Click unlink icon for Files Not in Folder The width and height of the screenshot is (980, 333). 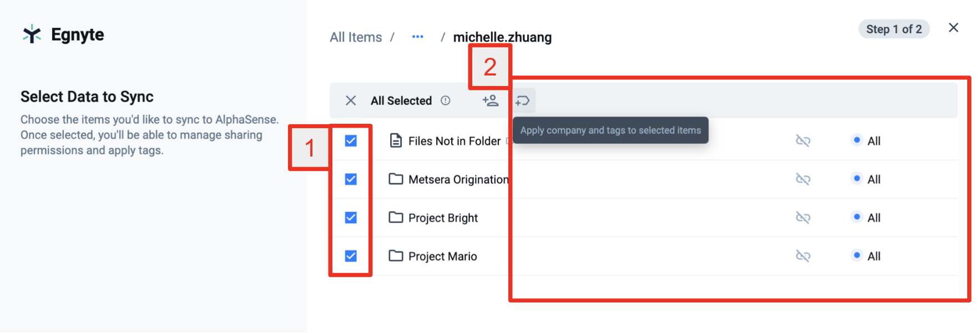click(803, 141)
